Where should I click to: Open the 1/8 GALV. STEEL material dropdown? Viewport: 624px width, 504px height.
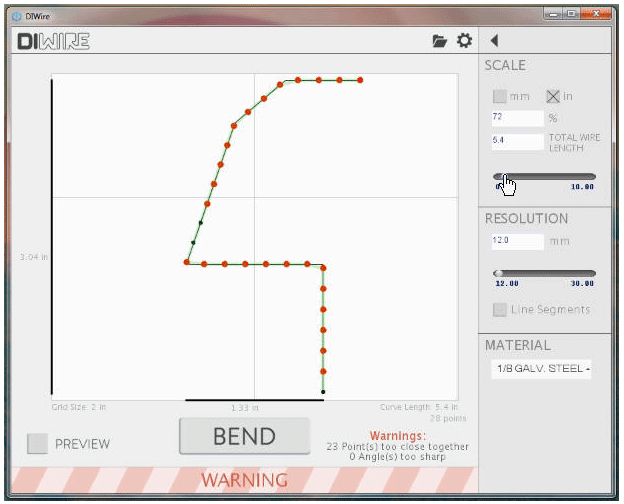[x=540, y=369]
